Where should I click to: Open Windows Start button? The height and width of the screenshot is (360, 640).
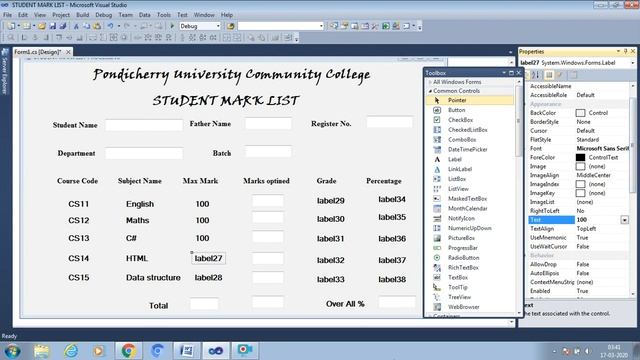12,351
